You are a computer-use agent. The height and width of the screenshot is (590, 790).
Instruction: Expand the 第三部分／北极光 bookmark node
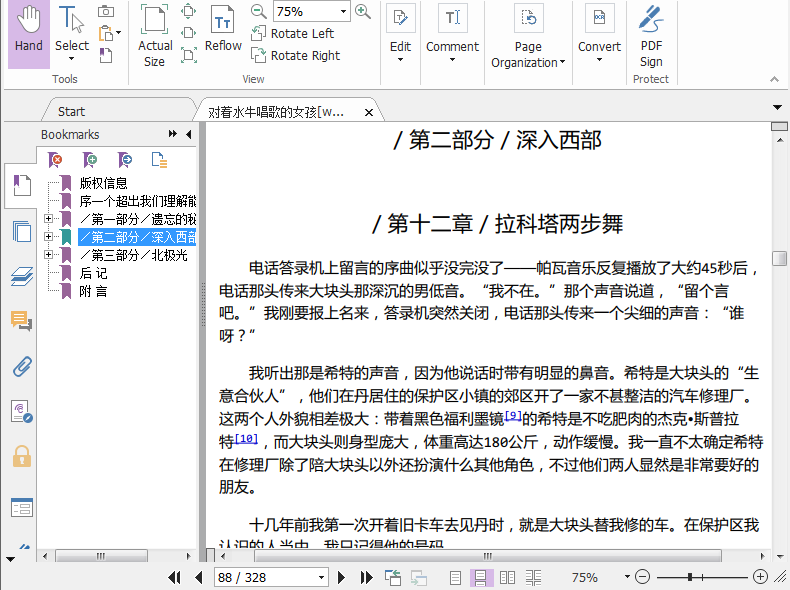(x=48, y=255)
